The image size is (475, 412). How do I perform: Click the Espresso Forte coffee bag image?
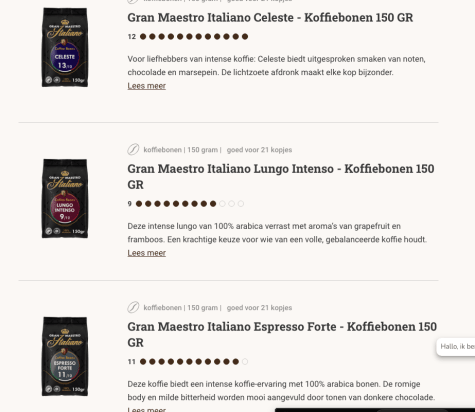[x=65, y=356]
